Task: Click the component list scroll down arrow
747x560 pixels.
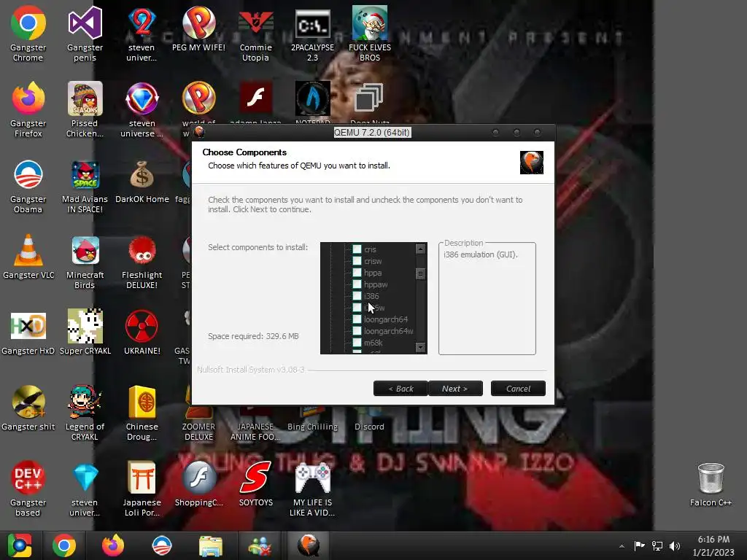Action: click(x=420, y=348)
